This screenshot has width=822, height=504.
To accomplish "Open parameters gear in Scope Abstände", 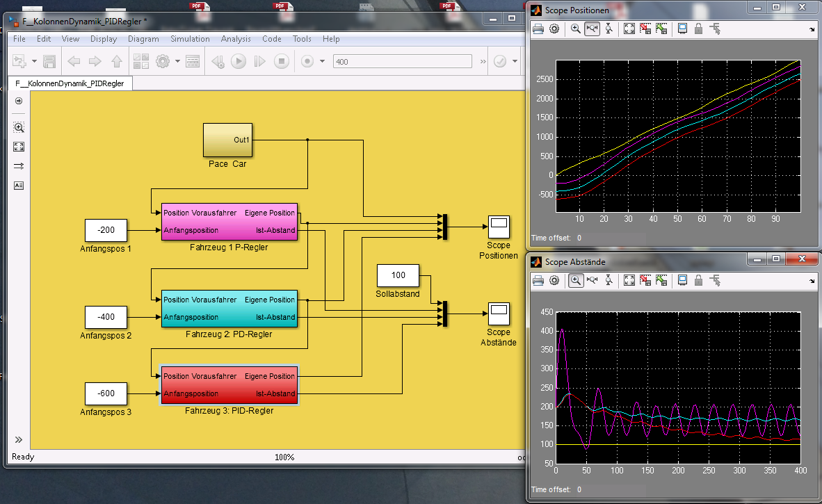I will 554,280.
